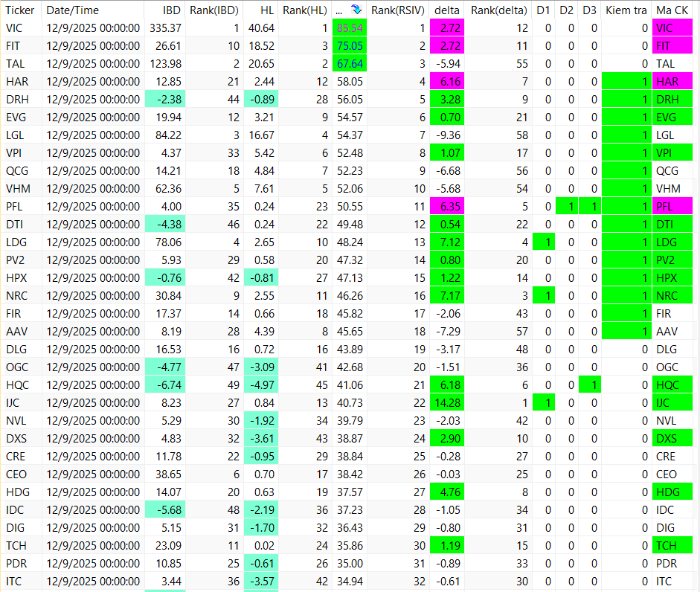Click the 38.65 IBD value for CEO
This screenshot has height=592, width=700.
(168, 474)
